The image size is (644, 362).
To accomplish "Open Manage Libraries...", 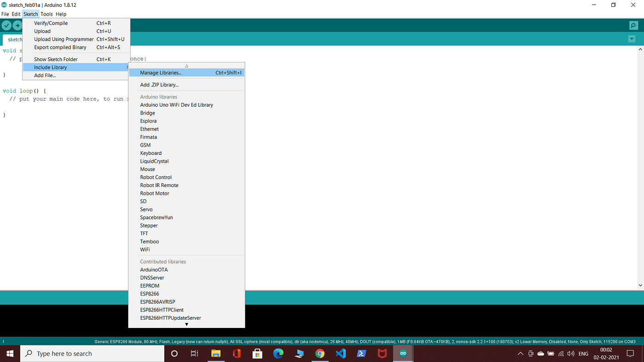I will pos(186,73).
